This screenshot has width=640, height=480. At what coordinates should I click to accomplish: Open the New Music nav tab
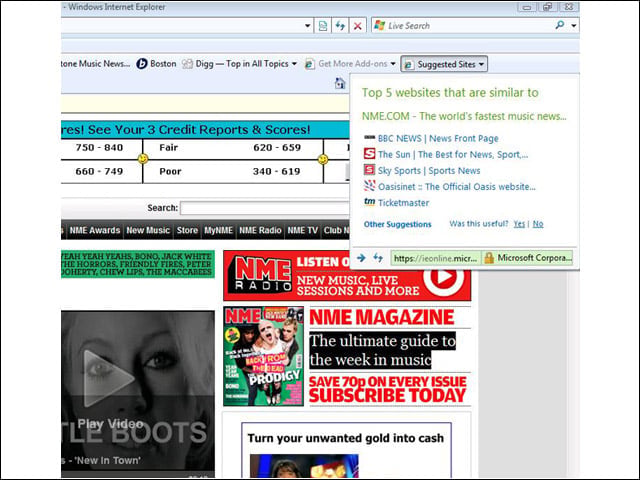[x=148, y=230]
